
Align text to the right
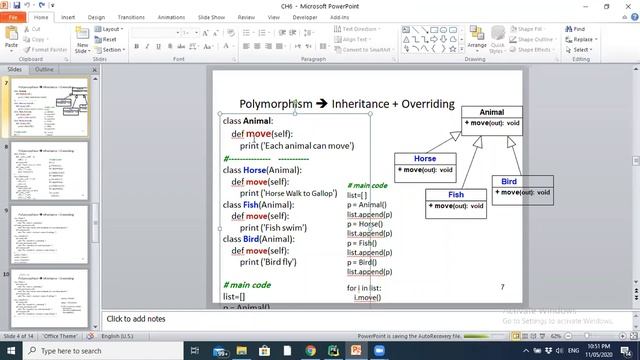(268, 47)
